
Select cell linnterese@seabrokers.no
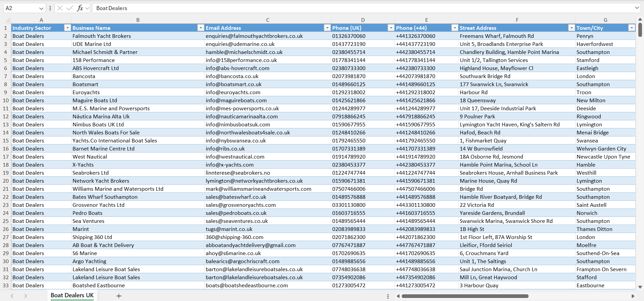[x=268, y=173]
